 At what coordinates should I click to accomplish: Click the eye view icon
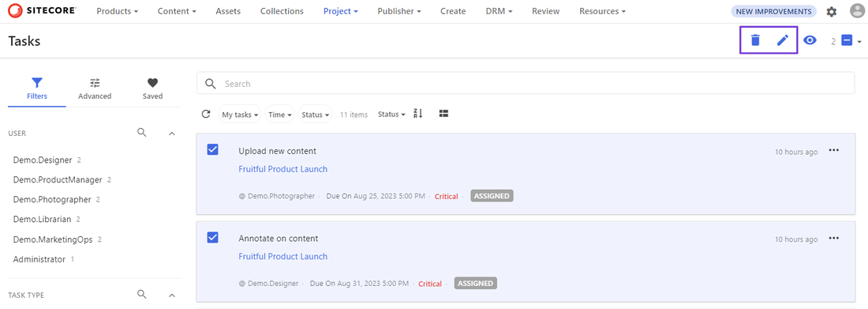coord(810,40)
